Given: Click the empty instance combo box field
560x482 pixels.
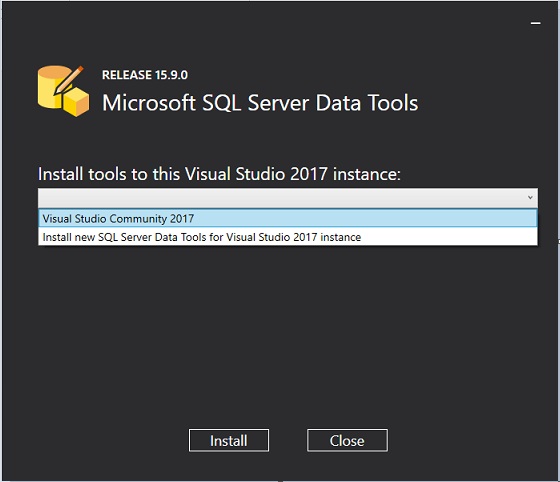Looking at the screenshot, I should coord(288,198).
